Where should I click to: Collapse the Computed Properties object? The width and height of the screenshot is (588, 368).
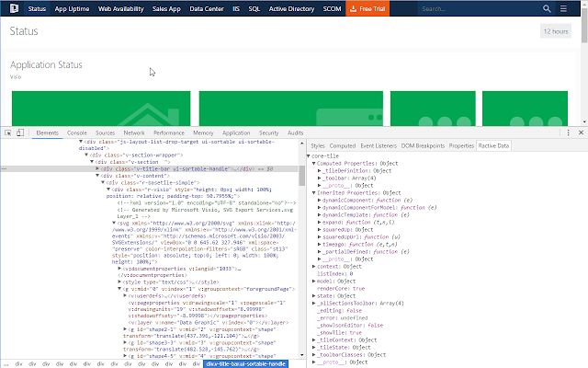[x=314, y=164]
